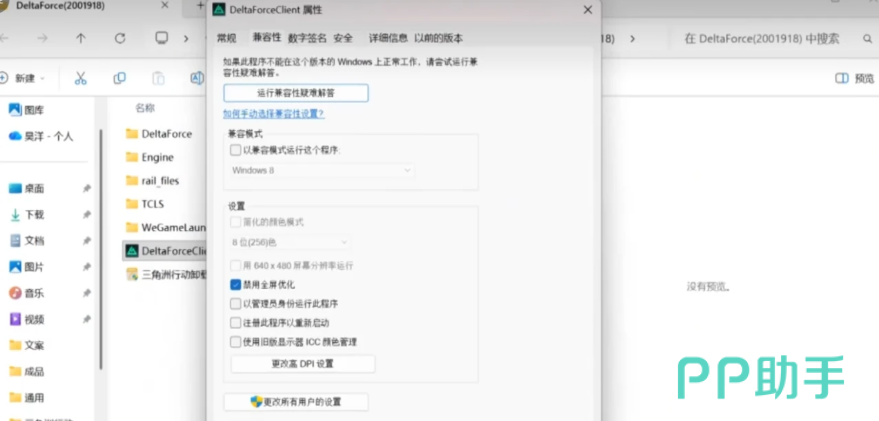The image size is (879, 421).
Task: Click the Cut scissors icon in toolbar
Action: point(81,78)
